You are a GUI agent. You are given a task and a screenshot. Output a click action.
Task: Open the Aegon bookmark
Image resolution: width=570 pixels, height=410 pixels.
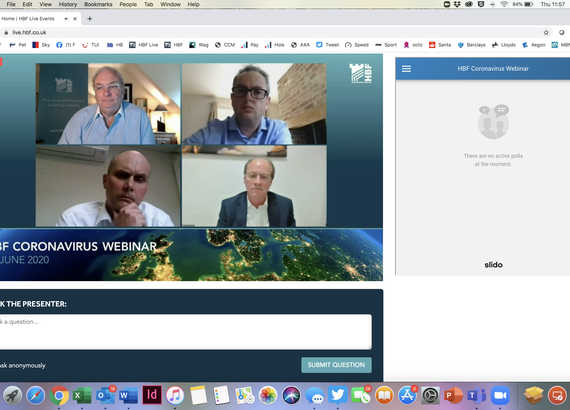[x=534, y=45]
